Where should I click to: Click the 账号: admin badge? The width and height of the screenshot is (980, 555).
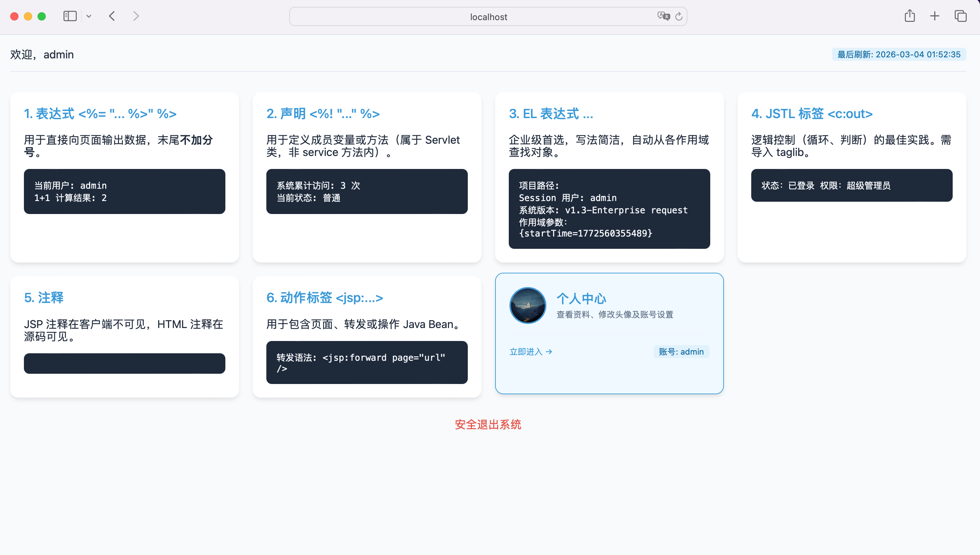[681, 352]
